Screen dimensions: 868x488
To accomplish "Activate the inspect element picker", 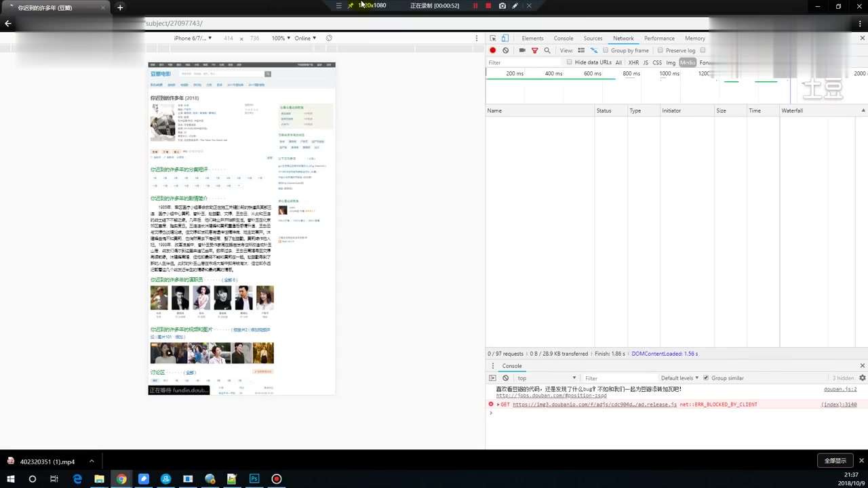I will coord(493,38).
